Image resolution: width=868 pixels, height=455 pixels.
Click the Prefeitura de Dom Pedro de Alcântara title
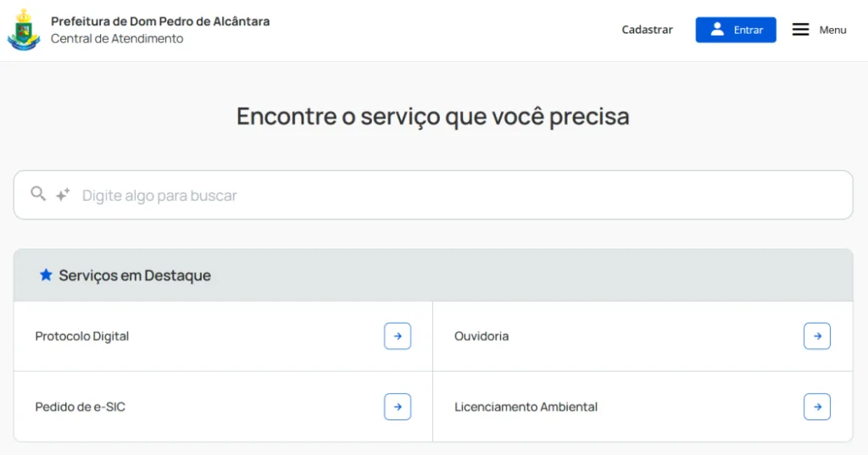click(x=160, y=21)
